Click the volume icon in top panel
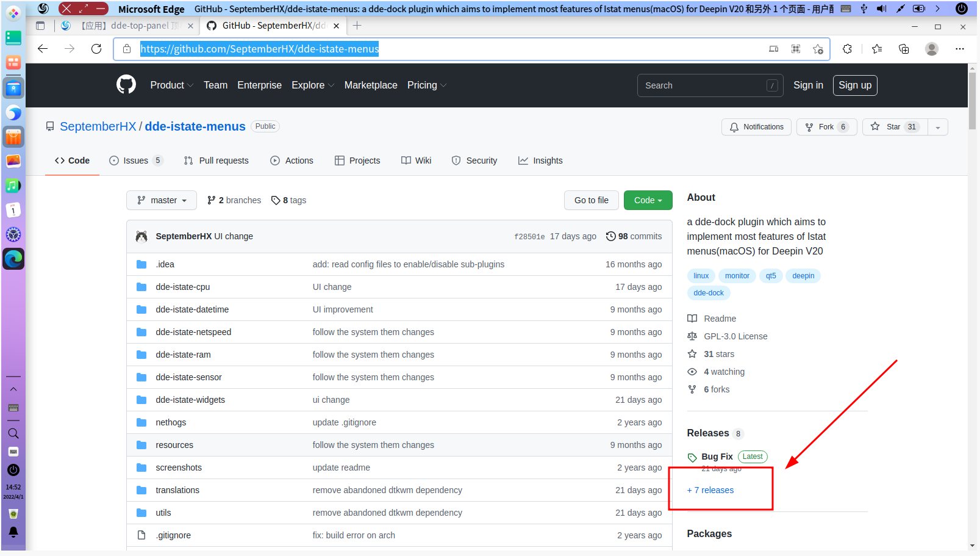This screenshot has width=980, height=556. pos(882,9)
